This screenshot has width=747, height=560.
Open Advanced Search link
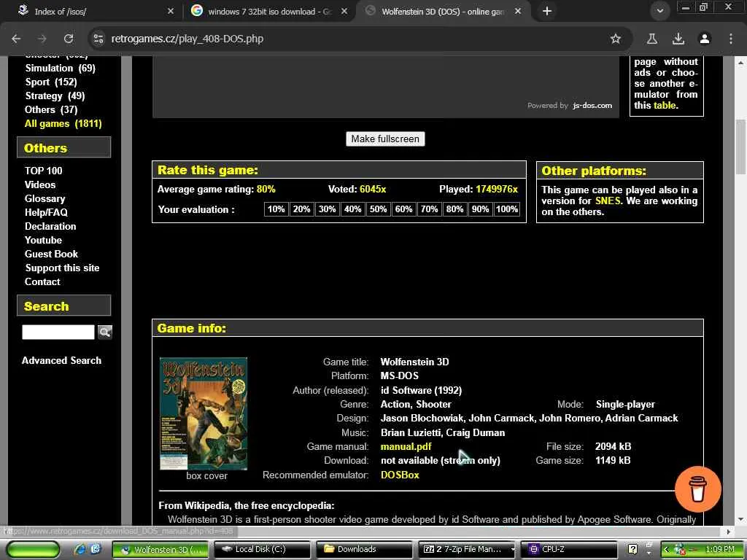click(61, 360)
